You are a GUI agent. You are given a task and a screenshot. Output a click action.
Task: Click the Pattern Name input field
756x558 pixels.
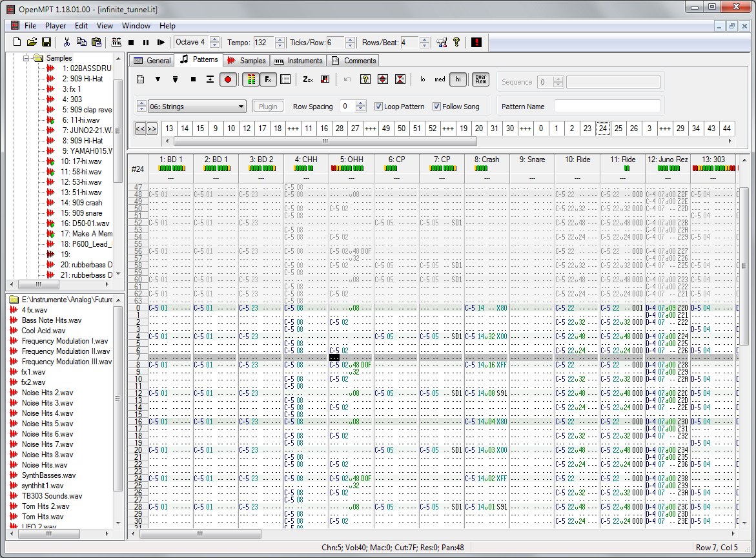607,107
